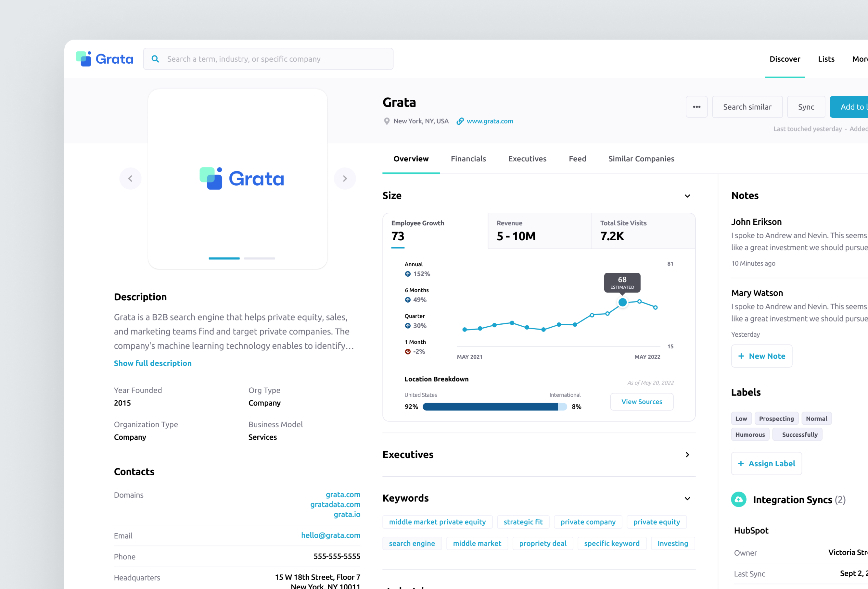Click the search engine keyword tag
The image size is (868, 589).
pyautogui.click(x=412, y=544)
